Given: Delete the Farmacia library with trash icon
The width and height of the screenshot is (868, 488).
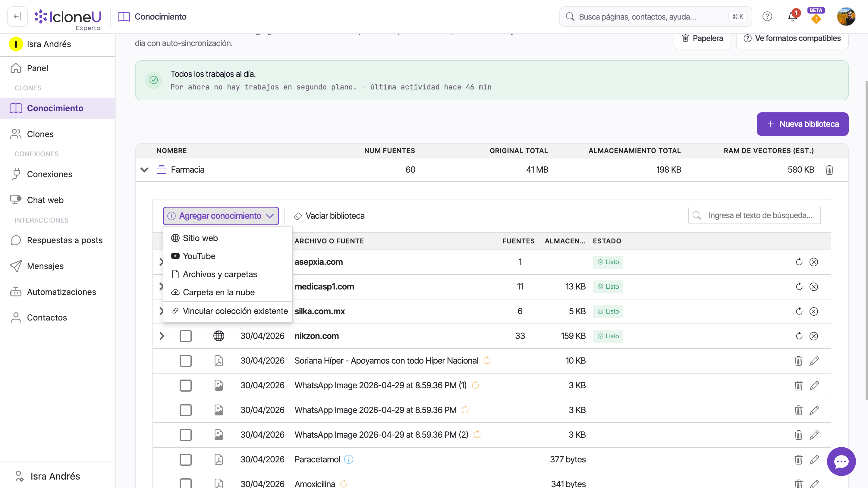Looking at the screenshot, I should (x=829, y=170).
